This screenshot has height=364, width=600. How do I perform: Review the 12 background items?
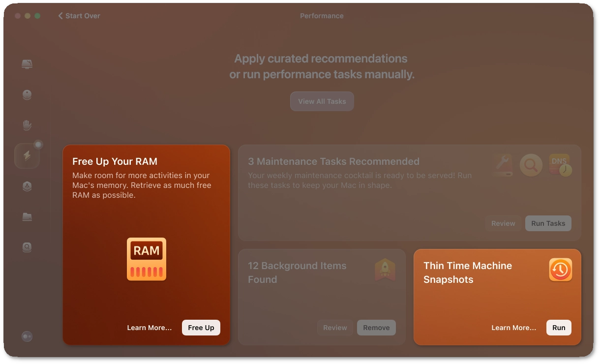[x=335, y=328]
